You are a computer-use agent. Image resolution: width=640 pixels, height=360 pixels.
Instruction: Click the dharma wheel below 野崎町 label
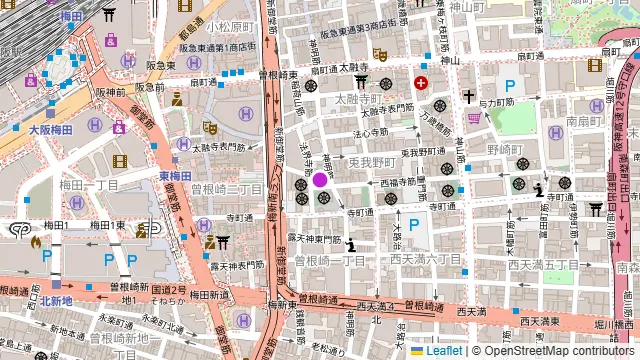coord(523,164)
